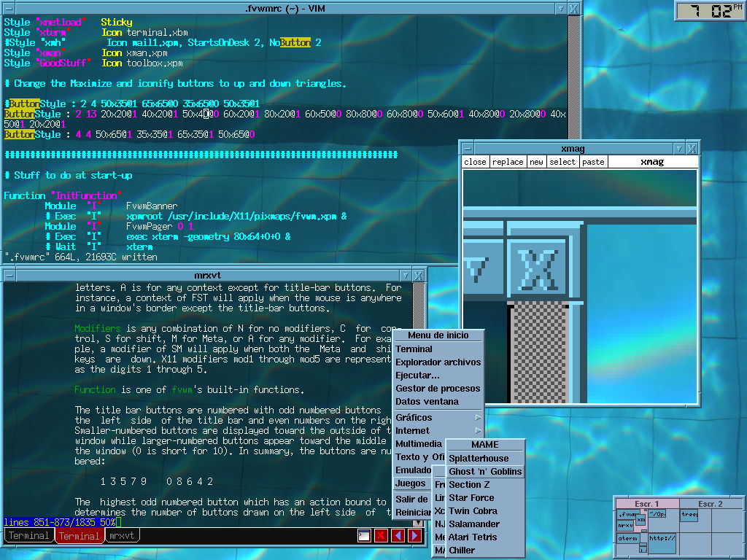Image resolution: width=747 pixels, height=560 pixels.
Task: Click the red X close-tab icon in mrxvt
Action: 381,536
